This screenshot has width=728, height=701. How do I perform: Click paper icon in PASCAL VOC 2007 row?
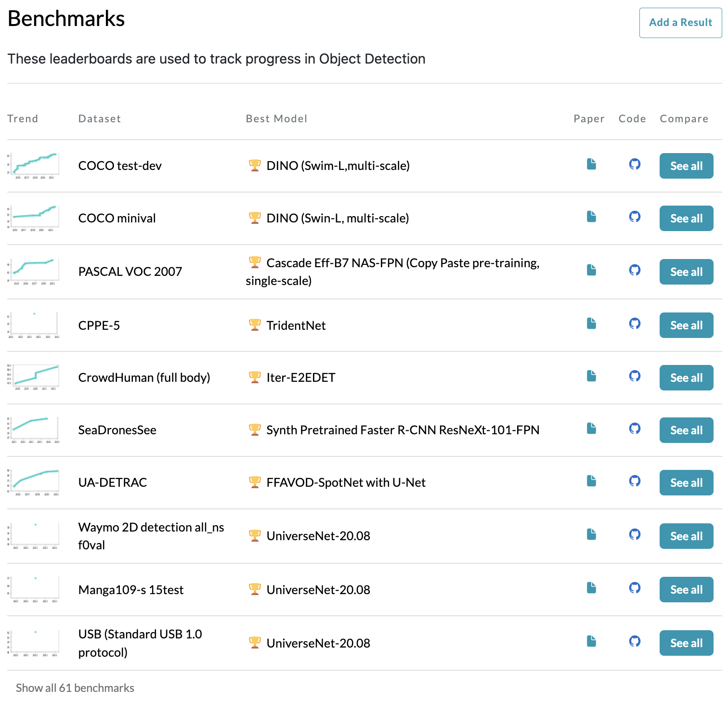[x=591, y=270]
